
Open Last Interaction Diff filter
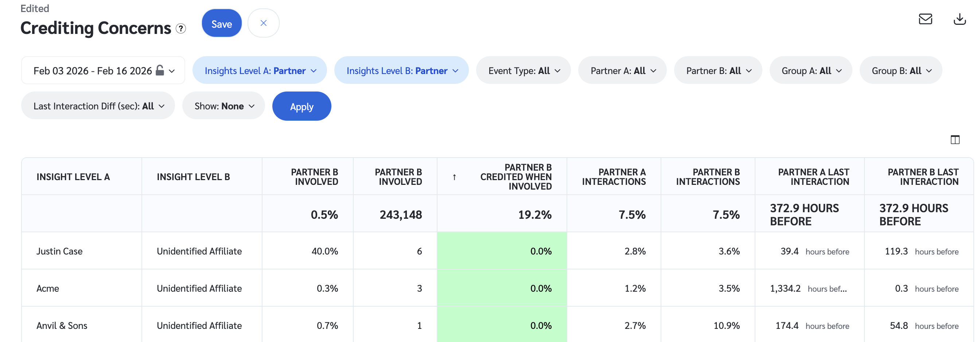click(98, 106)
